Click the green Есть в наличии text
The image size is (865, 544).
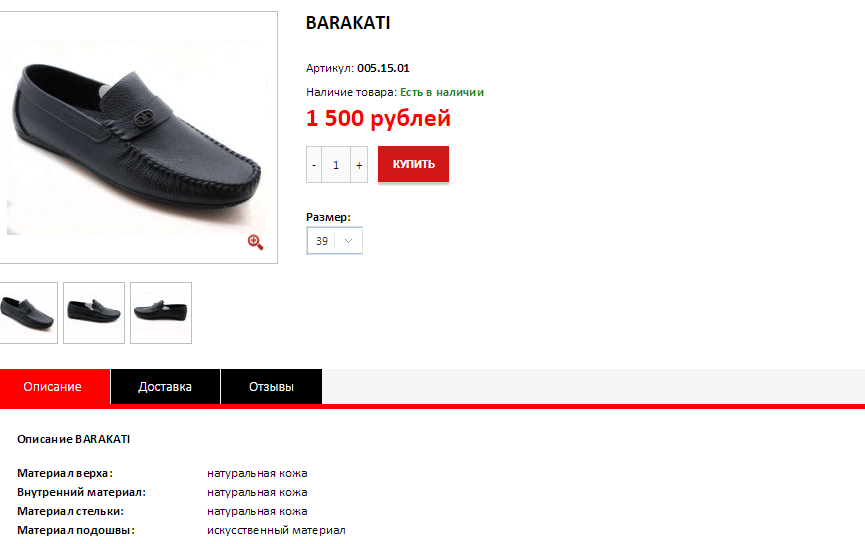tap(442, 92)
